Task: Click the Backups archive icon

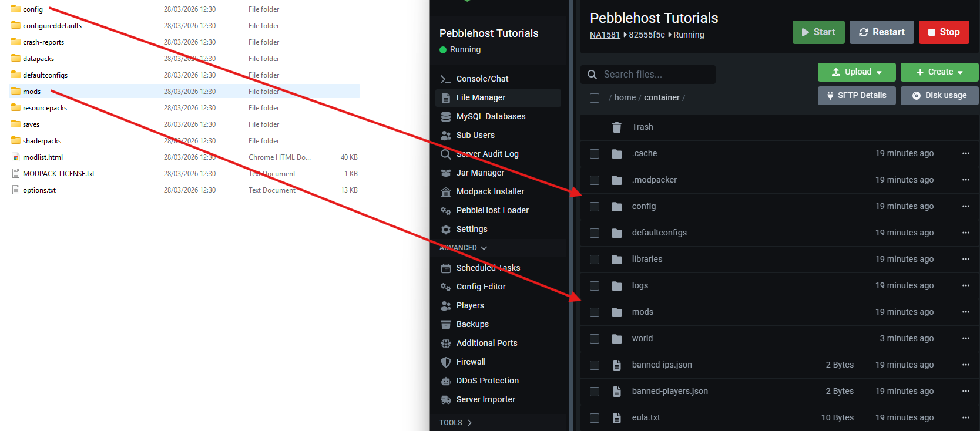Action: coord(446,325)
